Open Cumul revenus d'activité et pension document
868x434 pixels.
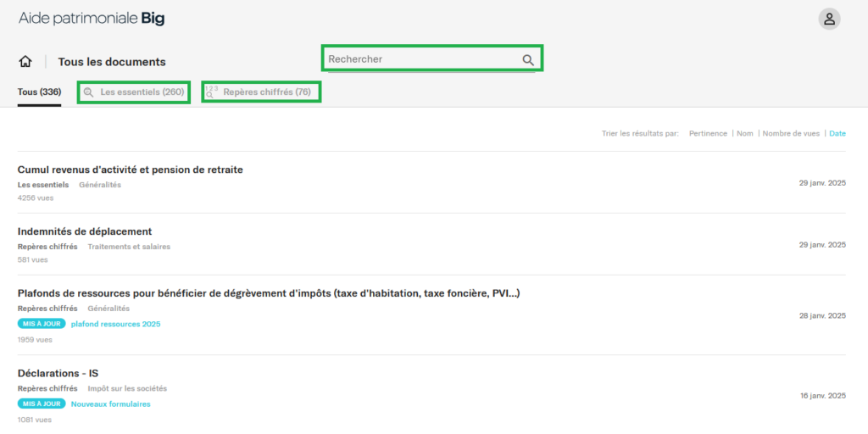pyautogui.click(x=130, y=170)
